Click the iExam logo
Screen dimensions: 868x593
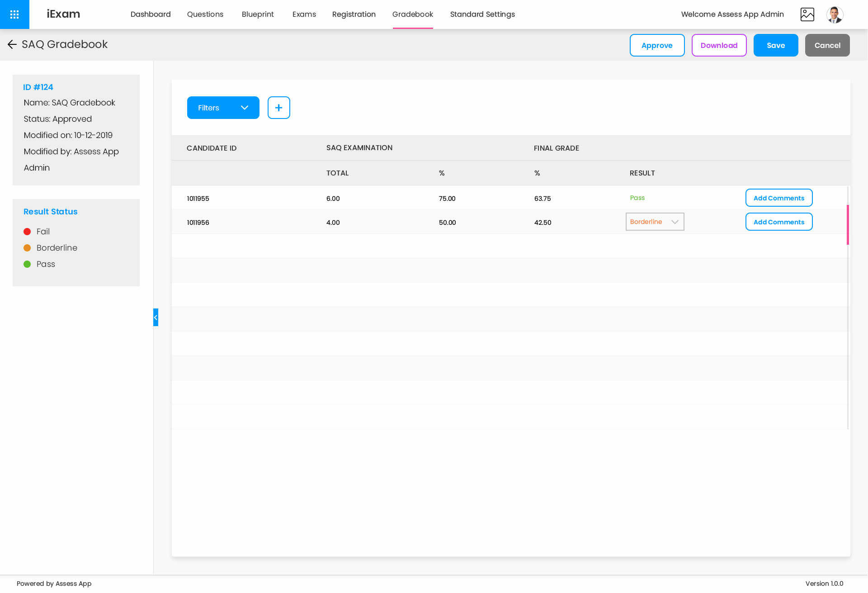point(63,14)
